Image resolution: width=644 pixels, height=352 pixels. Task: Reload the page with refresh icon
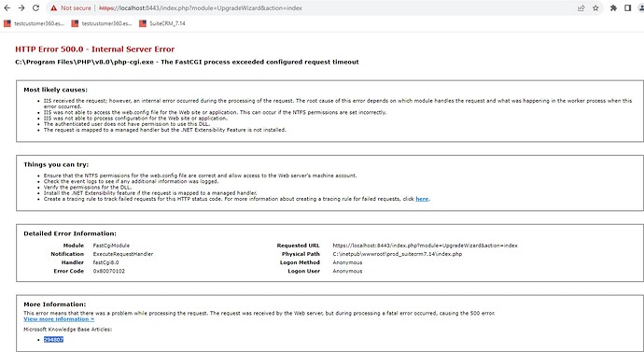click(x=35, y=8)
